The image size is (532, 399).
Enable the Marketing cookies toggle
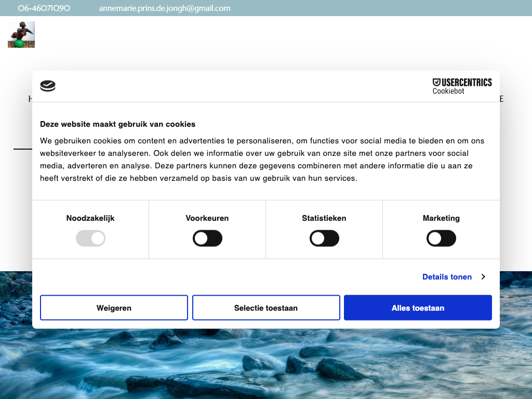[441, 239]
